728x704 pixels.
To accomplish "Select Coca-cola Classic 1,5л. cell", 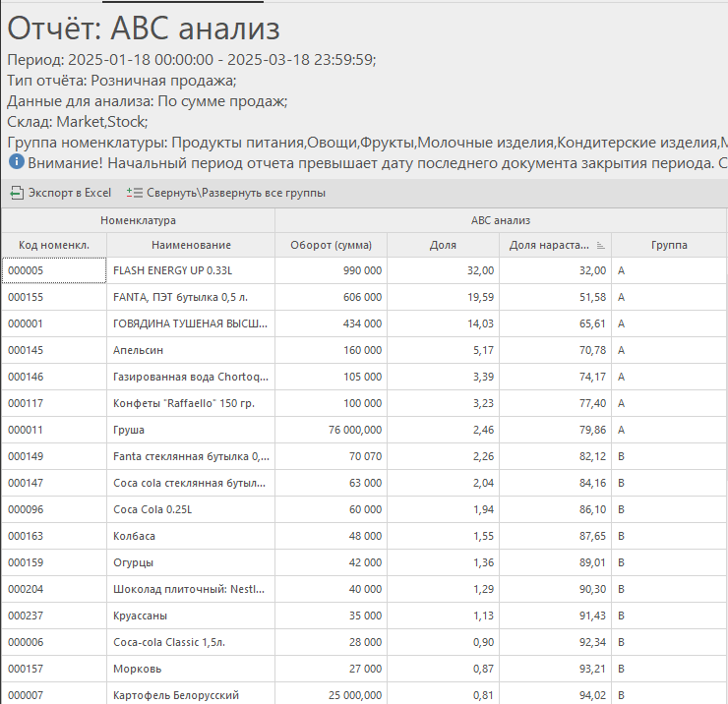I will (x=191, y=642).
